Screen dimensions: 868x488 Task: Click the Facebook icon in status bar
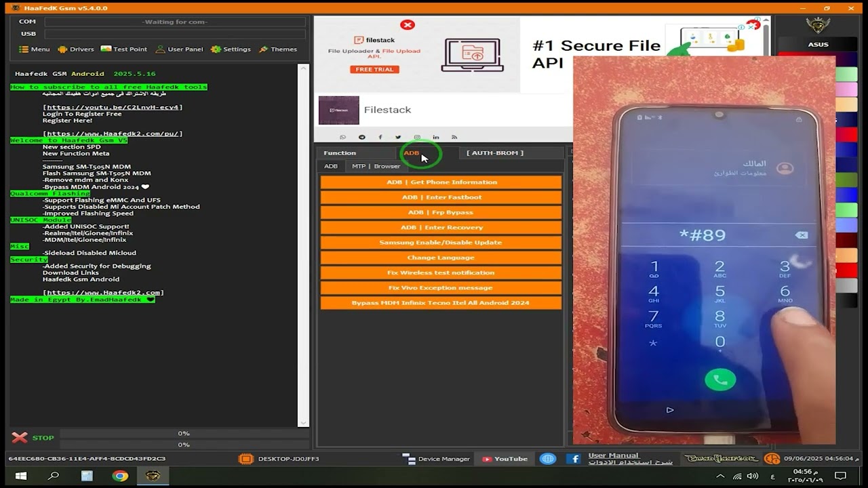pos(574,459)
